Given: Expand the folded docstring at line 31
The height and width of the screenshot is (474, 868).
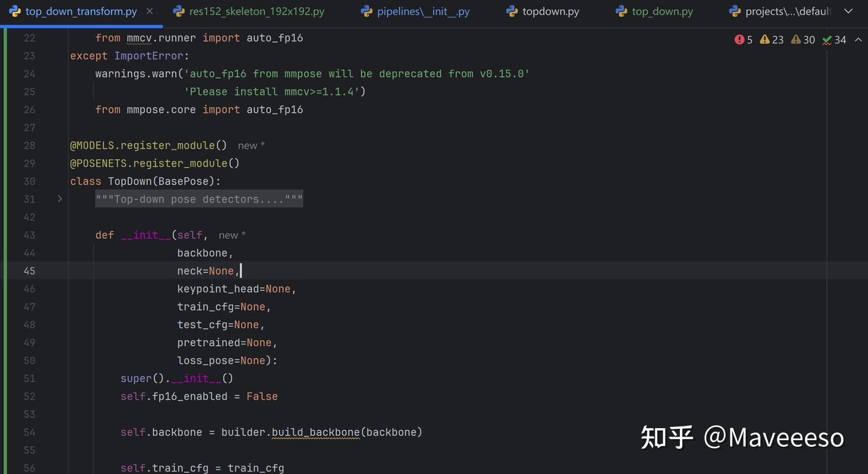Looking at the screenshot, I should point(59,198).
